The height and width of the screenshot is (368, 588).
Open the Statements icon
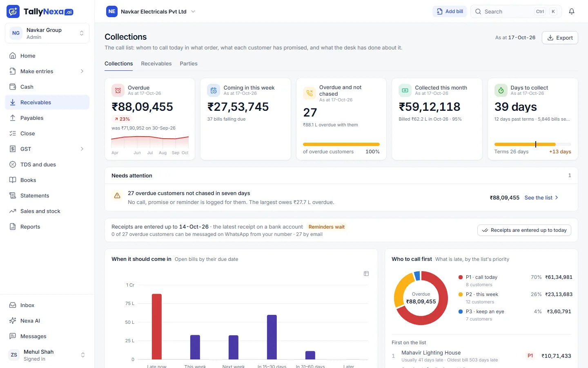point(13,195)
